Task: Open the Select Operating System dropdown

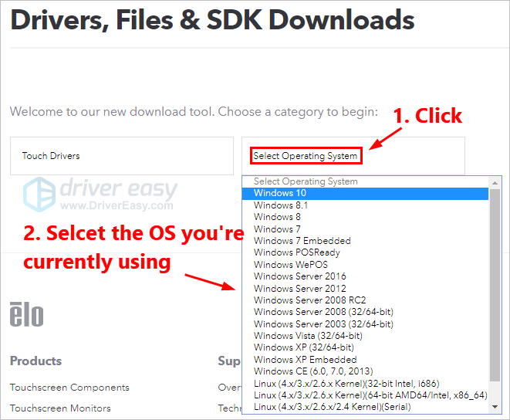Action: click(x=306, y=156)
